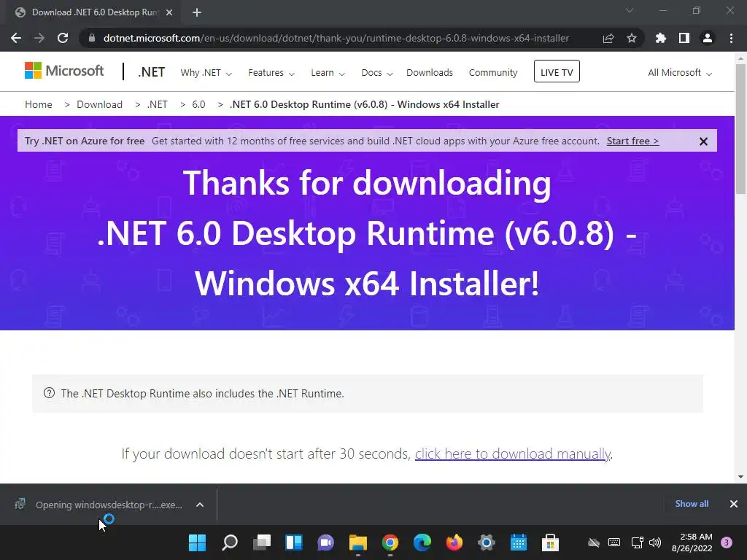The image size is (747, 560).
Task: Open File Explorer from taskbar
Action: pyautogui.click(x=357, y=542)
